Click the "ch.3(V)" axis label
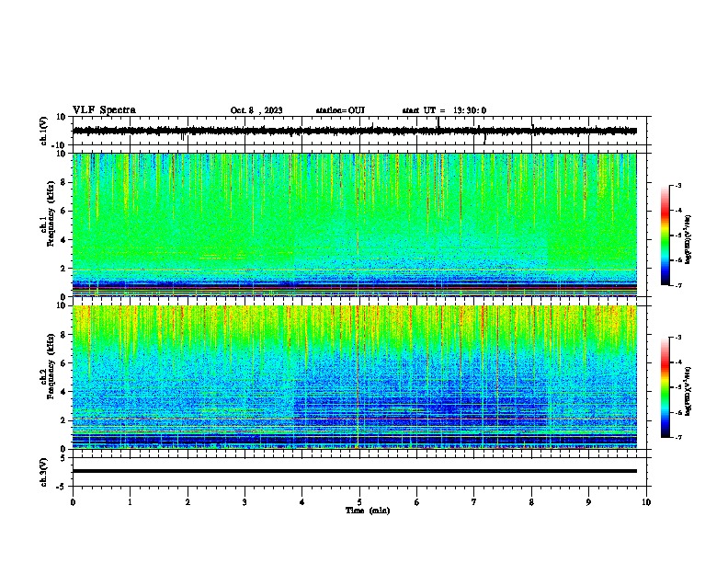 [43, 473]
